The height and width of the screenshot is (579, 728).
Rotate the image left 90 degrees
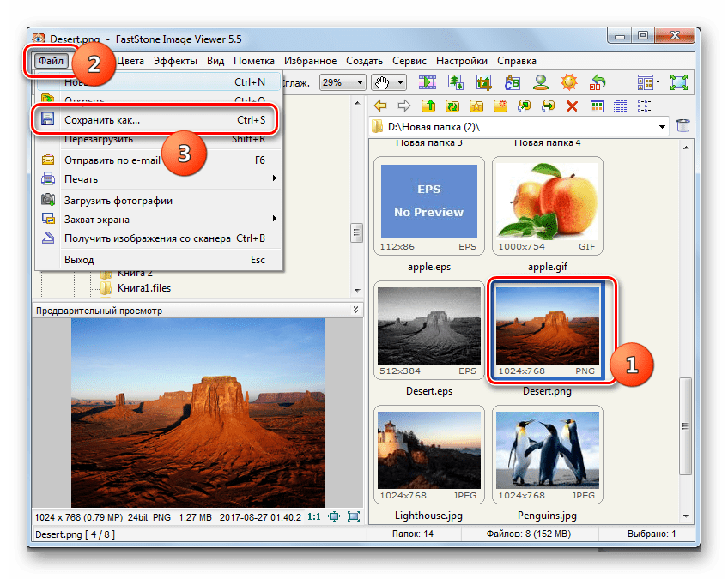[x=598, y=82]
